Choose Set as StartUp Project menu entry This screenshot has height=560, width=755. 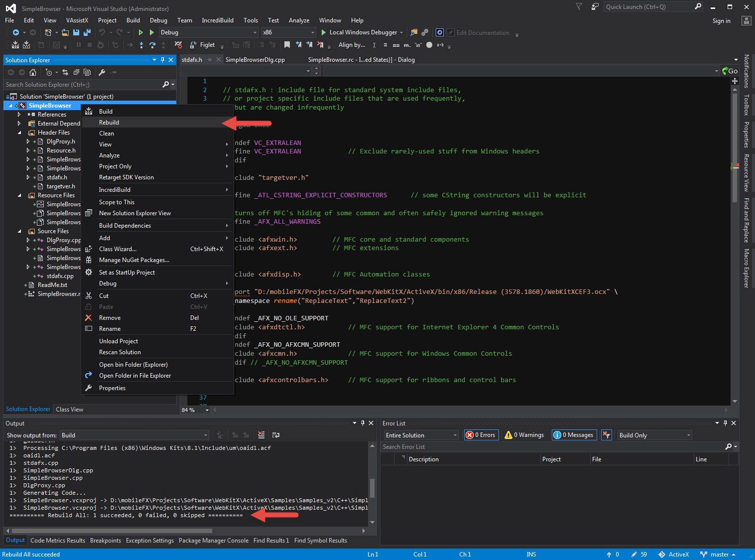(x=158, y=273)
